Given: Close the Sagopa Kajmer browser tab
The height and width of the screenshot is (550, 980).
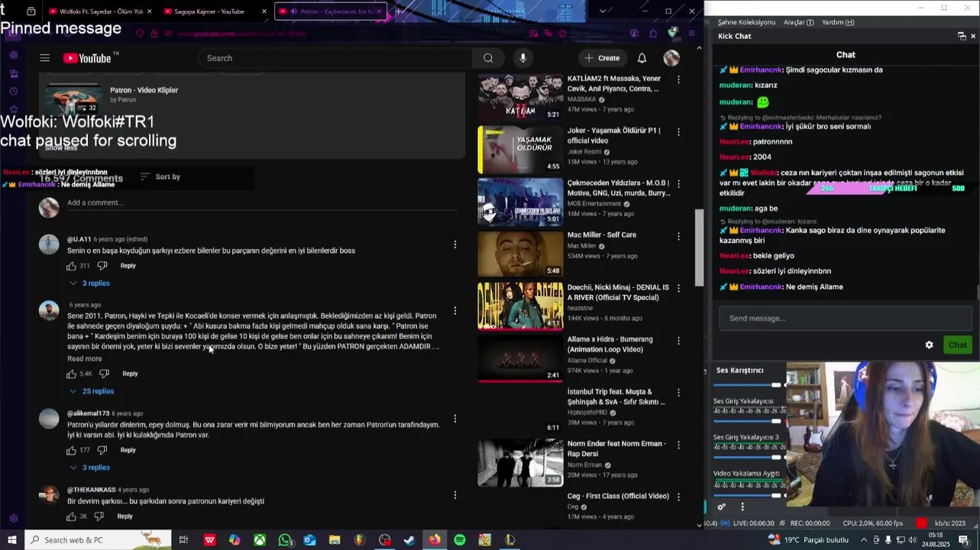Looking at the screenshot, I should (x=264, y=11).
